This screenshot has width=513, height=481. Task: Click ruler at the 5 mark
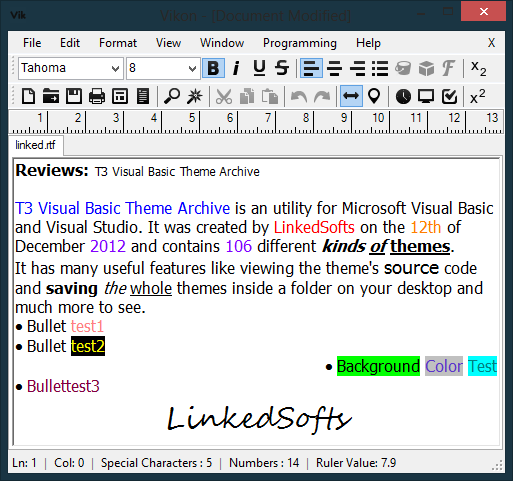point(192,118)
